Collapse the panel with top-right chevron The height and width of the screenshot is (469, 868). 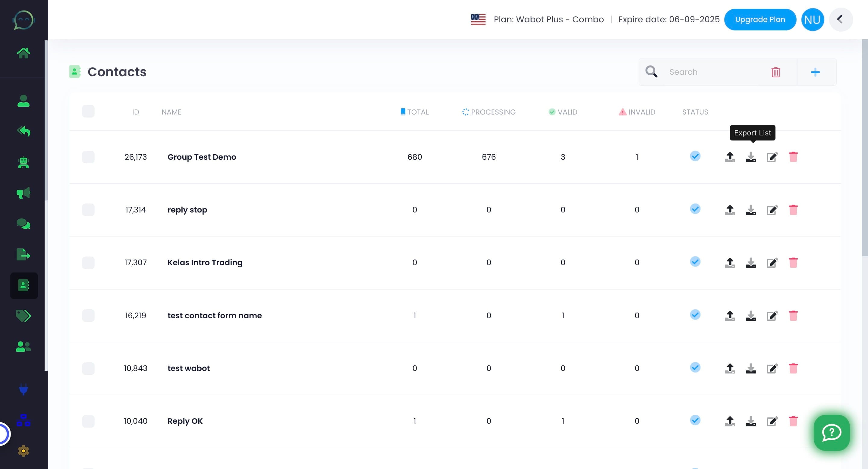(840, 20)
